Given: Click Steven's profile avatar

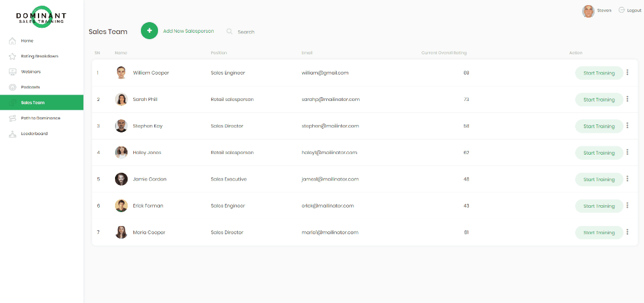Looking at the screenshot, I should [x=588, y=11].
